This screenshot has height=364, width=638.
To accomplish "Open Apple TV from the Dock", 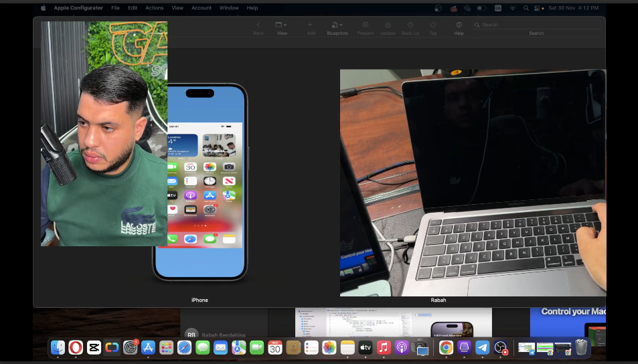I will coord(366,347).
